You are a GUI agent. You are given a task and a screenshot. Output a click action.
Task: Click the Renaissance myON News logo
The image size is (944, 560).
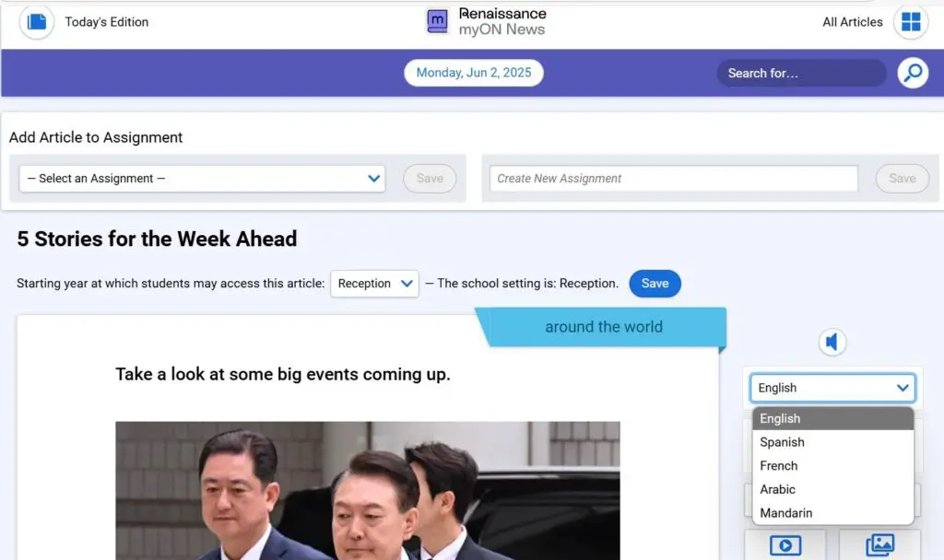pos(487,21)
